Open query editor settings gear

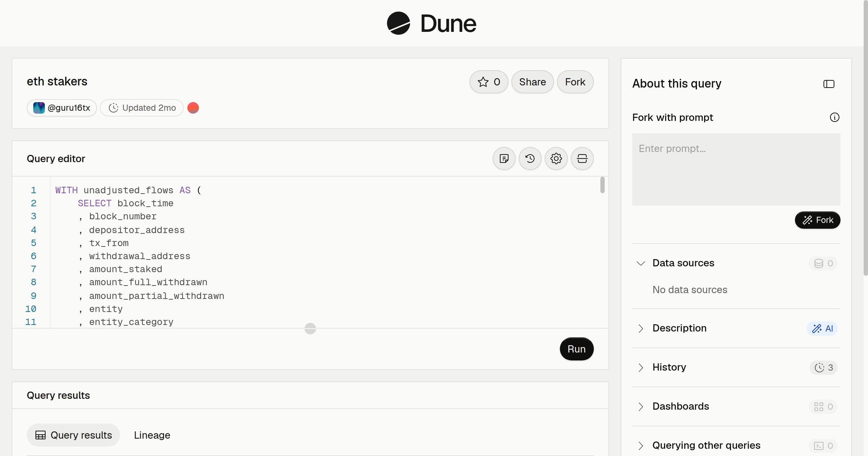[x=556, y=159]
